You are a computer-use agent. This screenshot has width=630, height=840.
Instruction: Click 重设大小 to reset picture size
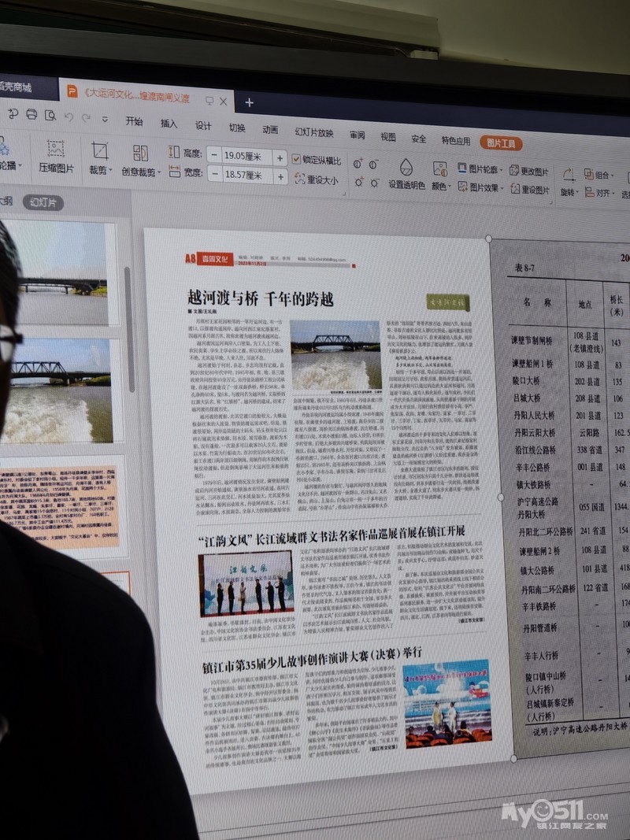click(x=316, y=179)
